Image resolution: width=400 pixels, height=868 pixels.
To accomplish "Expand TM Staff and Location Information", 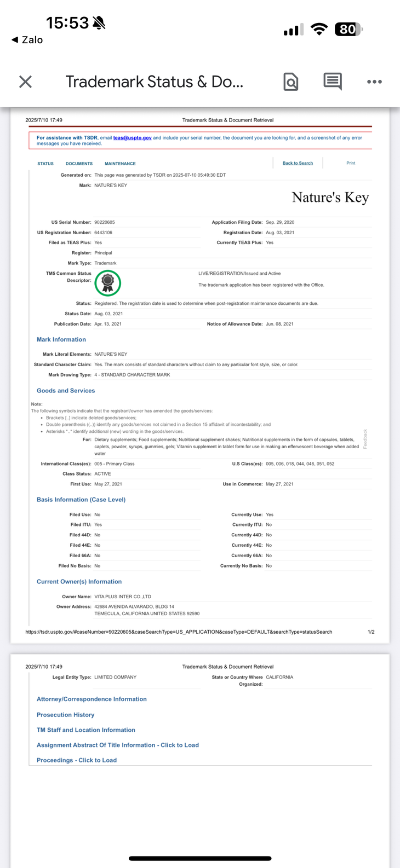I will tap(85, 730).
